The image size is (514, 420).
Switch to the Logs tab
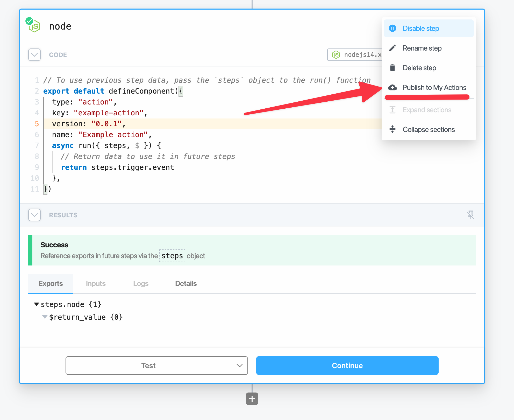[141, 283]
